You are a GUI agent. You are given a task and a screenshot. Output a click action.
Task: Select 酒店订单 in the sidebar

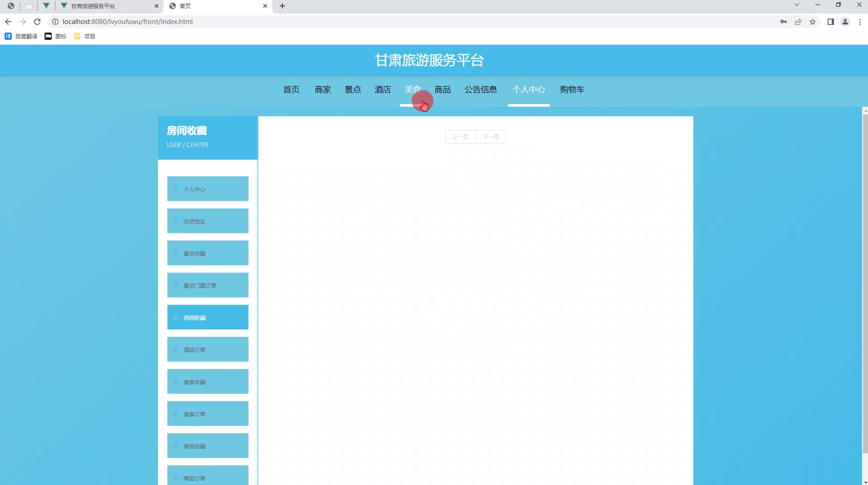coord(208,349)
